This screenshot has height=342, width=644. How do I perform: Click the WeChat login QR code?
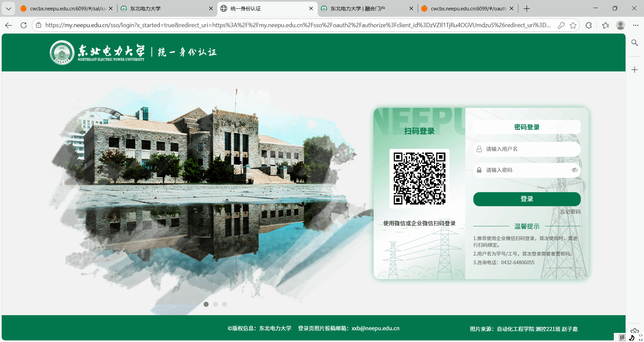coord(419,178)
